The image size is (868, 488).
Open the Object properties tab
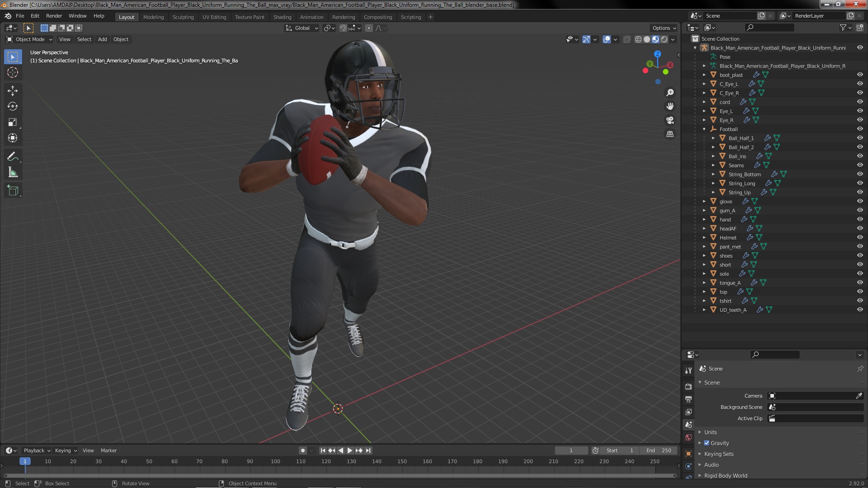(x=689, y=453)
